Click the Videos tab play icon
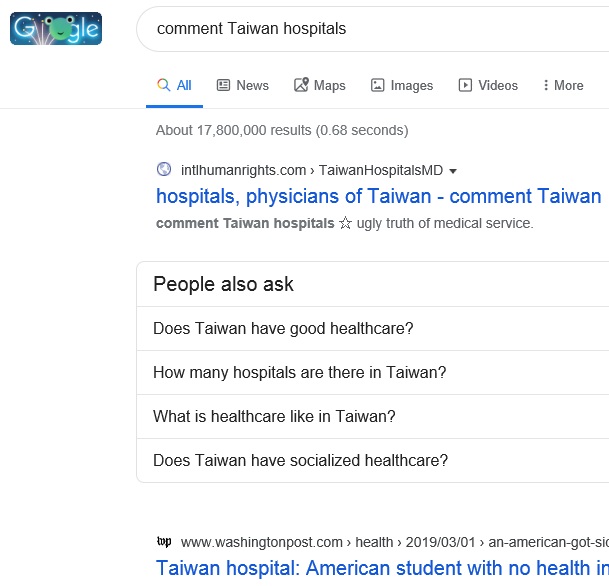 coord(465,85)
